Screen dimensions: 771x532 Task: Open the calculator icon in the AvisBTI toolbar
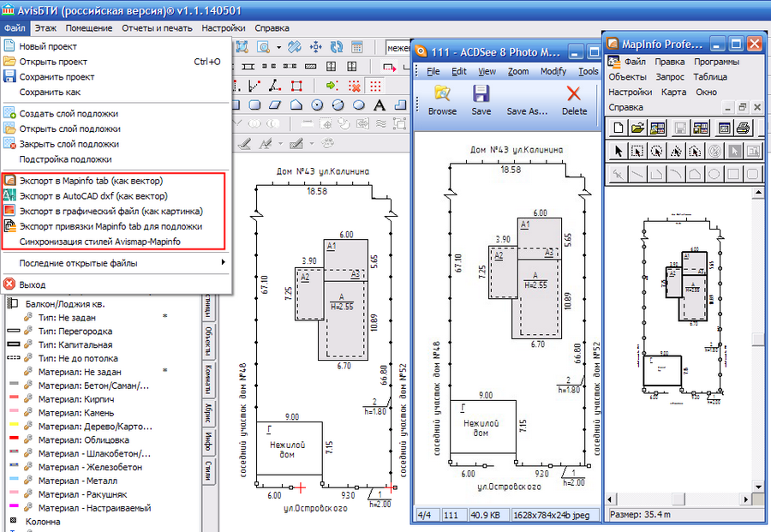(357, 47)
